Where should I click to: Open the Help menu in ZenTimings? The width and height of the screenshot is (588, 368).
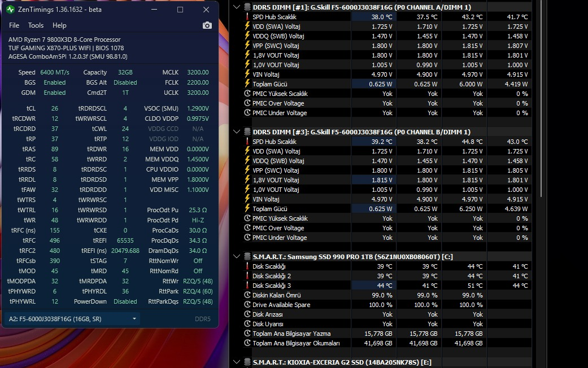click(x=59, y=25)
